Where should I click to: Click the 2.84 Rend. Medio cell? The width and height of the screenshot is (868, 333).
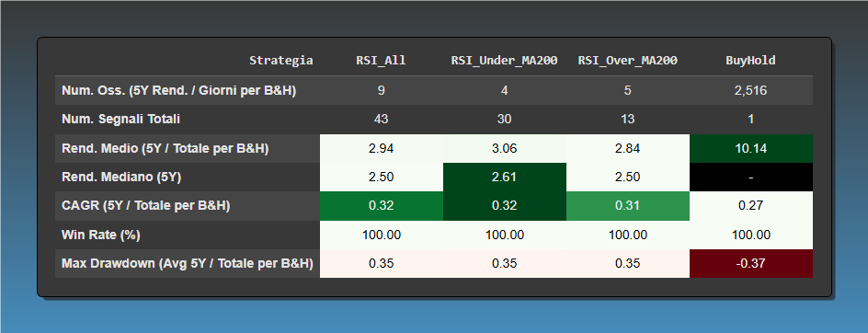[x=628, y=148]
